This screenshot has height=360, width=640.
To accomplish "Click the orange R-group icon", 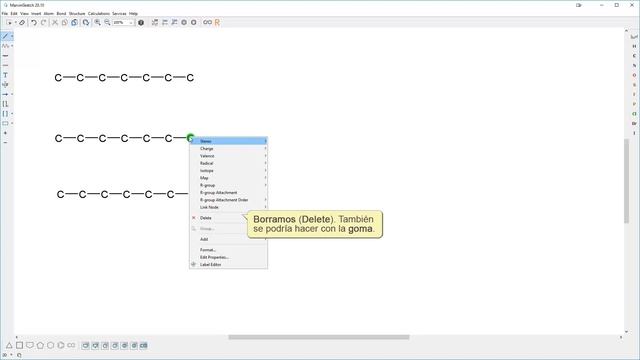I will point(217,22).
